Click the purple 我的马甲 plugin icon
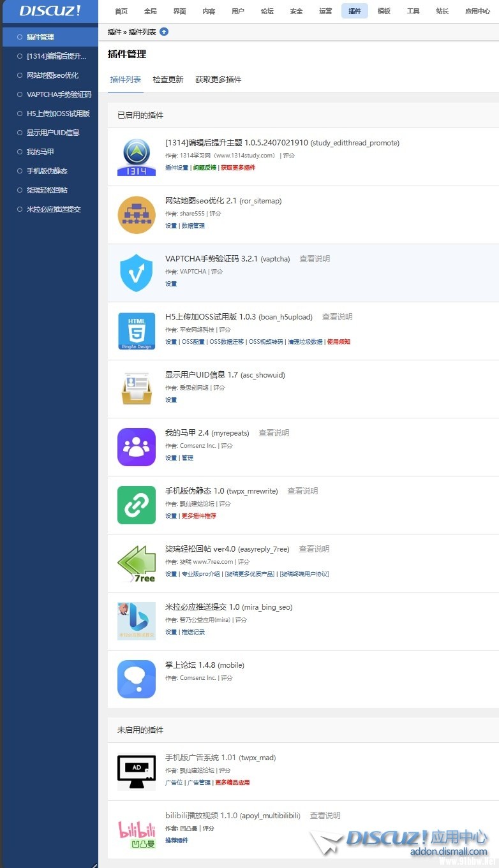Screen dimensions: 499x868 (x=137, y=447)
